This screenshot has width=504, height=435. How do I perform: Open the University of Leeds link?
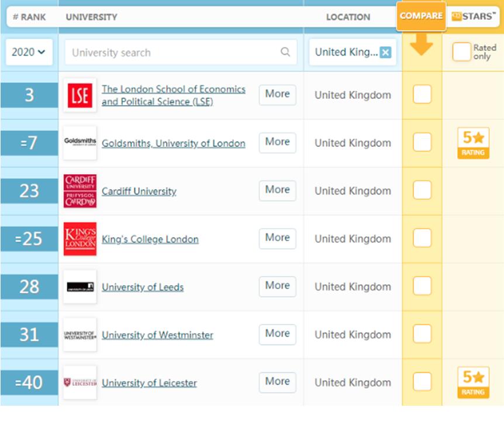pyautogui.click(x=143, y=287)
